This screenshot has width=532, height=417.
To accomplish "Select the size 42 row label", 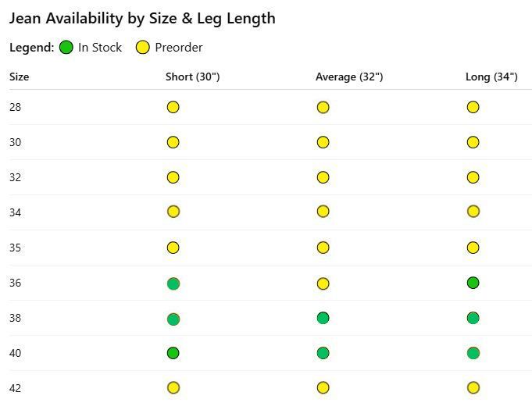I will click(x=16, y=388).
